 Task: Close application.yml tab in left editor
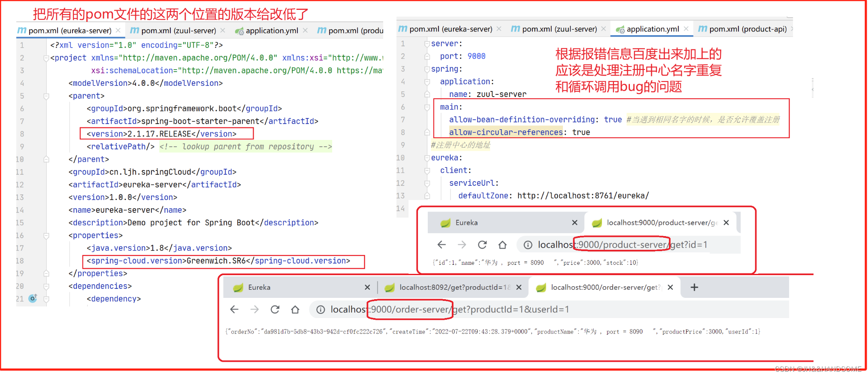pyautogui.click(x=305, y=30)
